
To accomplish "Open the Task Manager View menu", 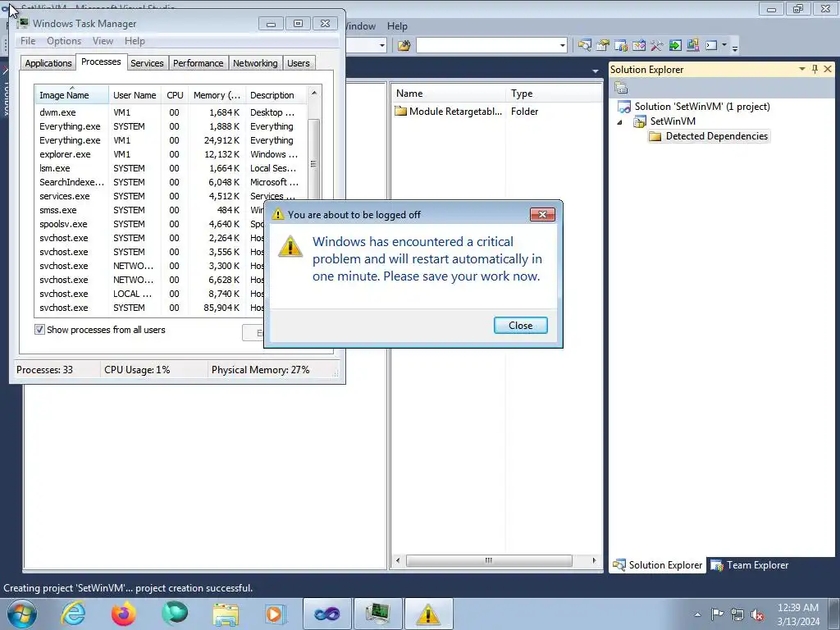I will pyautogui.click(x=103, y=41).
